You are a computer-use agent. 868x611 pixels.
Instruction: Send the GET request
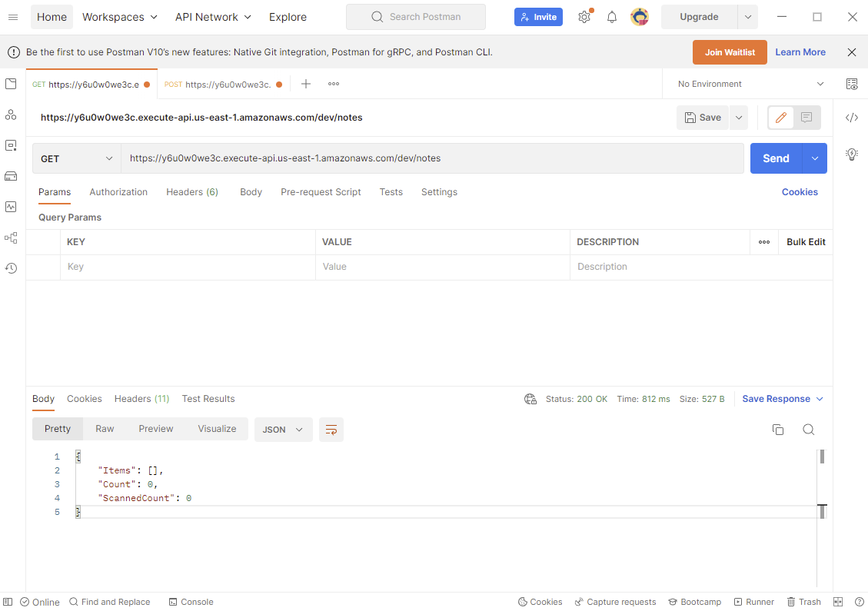point(776,158)
